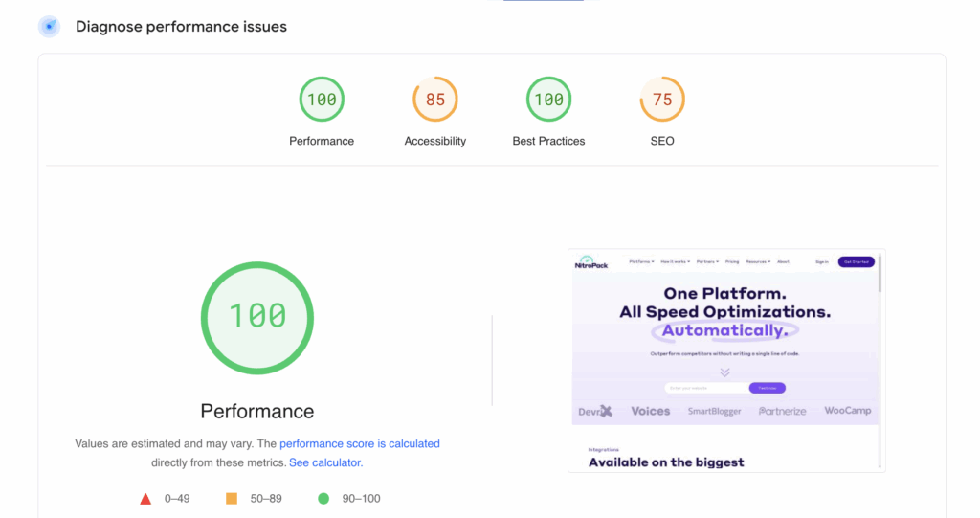Viewport: 980px width, 518px height.
Task: Jump to the Performance category label
Action: pos(322,141)
